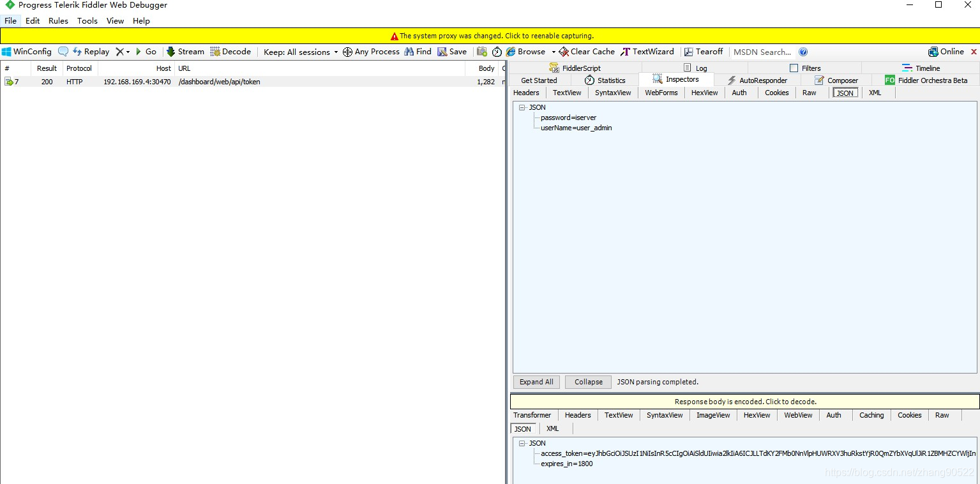Image resolution: width=980 pixels, height=484 pixels.
Task: Select the expires_in=1800 tree node
Action: (x=566, y=464)
